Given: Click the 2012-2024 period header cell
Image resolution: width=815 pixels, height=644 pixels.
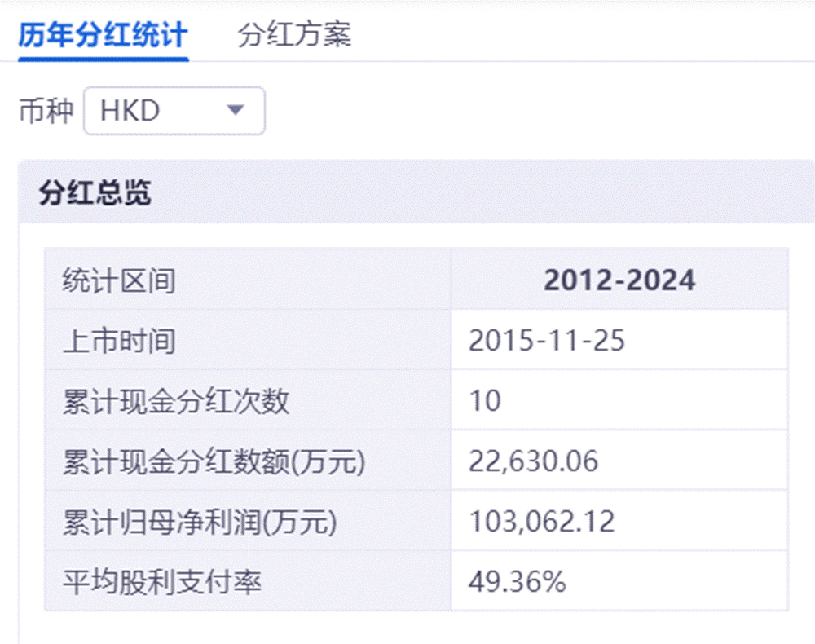Looking at the screenshot, I should point(619,281).
